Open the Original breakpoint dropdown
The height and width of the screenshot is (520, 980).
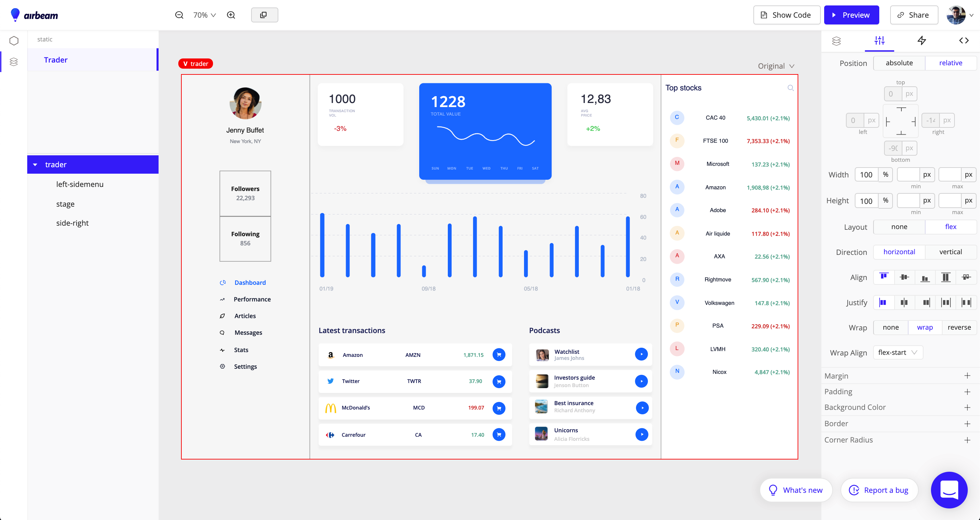[x=775, y=65]
